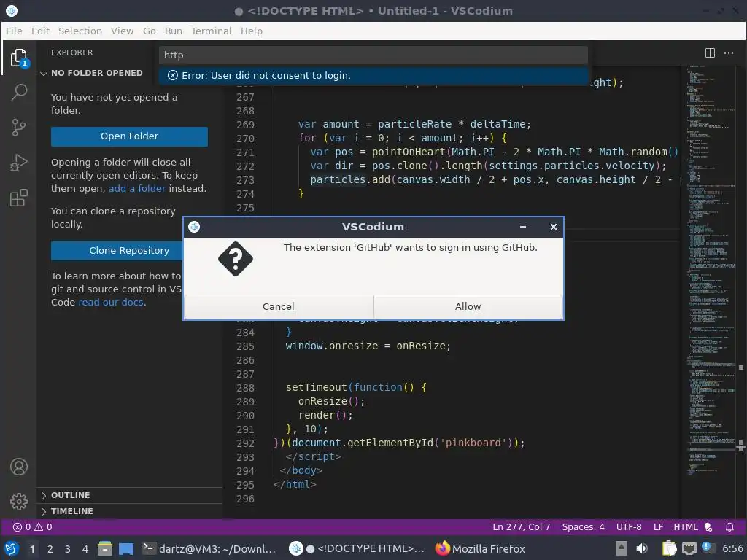
Task: Open the File menu
Action: click(x=14, y=31)
